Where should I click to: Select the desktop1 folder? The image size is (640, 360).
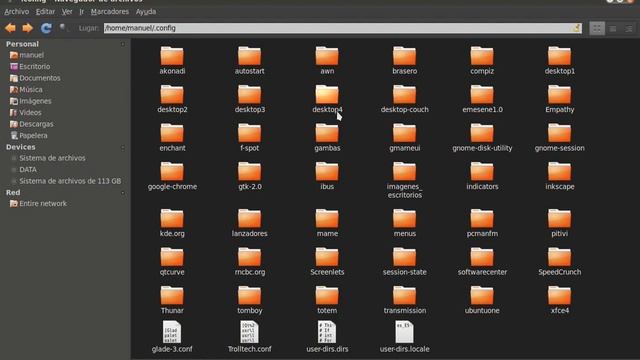tap(560, 60)
